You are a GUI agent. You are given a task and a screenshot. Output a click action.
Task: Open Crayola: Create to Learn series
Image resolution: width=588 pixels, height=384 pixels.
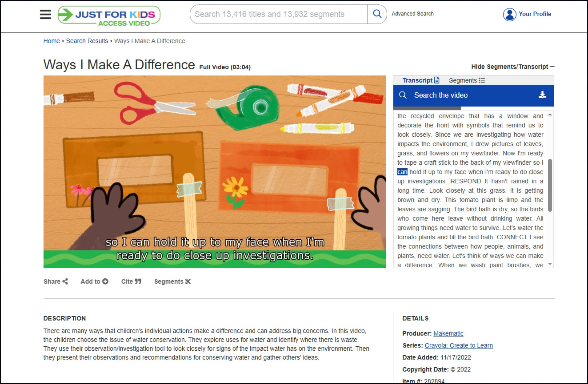coord(459,345)
